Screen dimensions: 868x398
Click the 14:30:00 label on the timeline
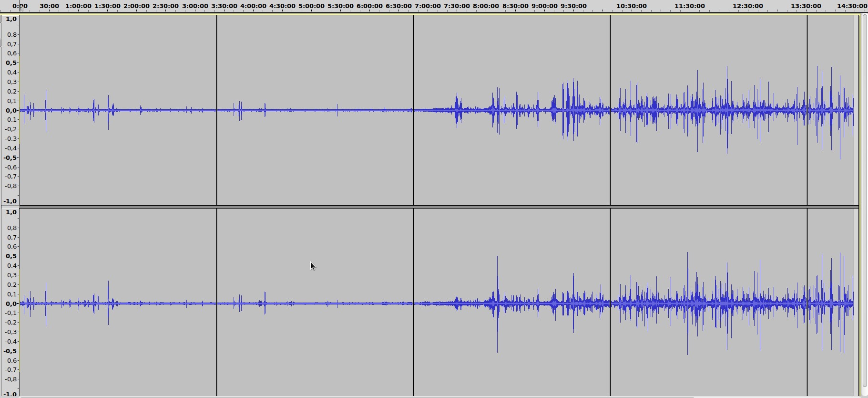pos(852,6)
